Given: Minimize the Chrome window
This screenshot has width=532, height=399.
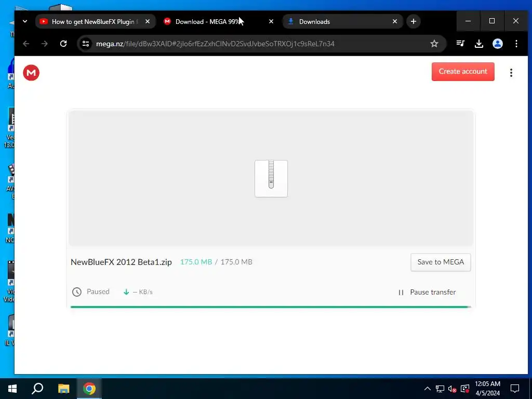Looking at the screenshot, I should click(468, 21).
